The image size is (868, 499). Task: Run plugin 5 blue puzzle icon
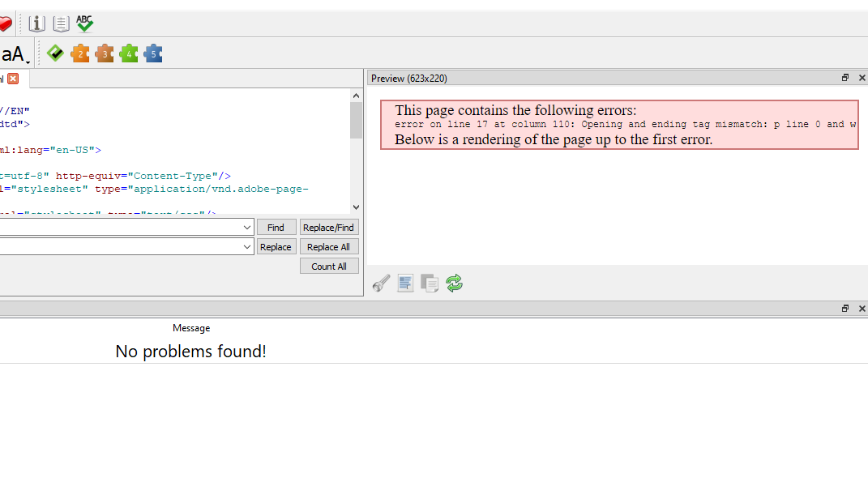click(x=153, y=53)
